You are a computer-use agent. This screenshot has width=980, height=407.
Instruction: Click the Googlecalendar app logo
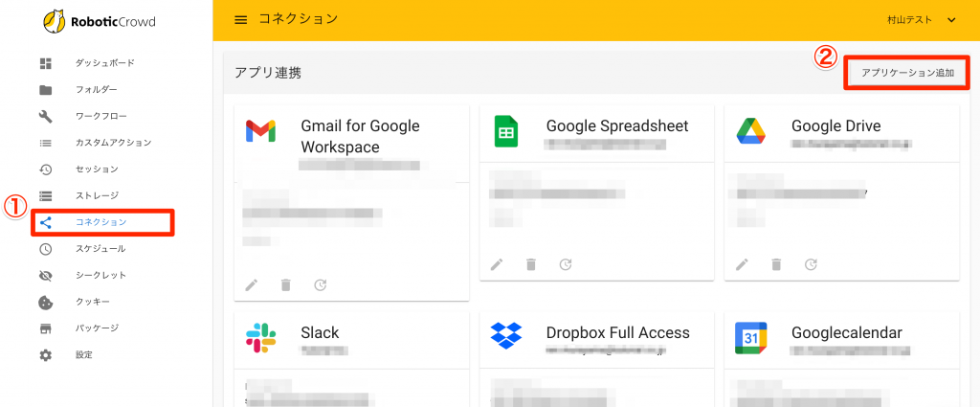click(x=750, y=338)
